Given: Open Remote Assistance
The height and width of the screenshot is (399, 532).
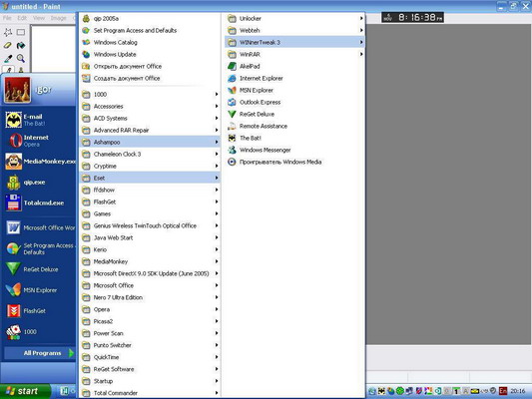Looking at the screenshot, I should 294,126.
